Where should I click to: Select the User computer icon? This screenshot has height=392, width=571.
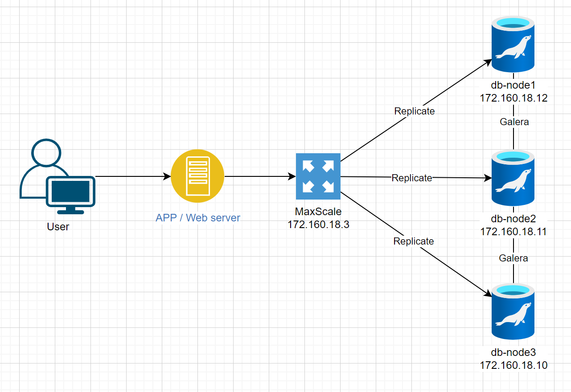coord(58,177)
